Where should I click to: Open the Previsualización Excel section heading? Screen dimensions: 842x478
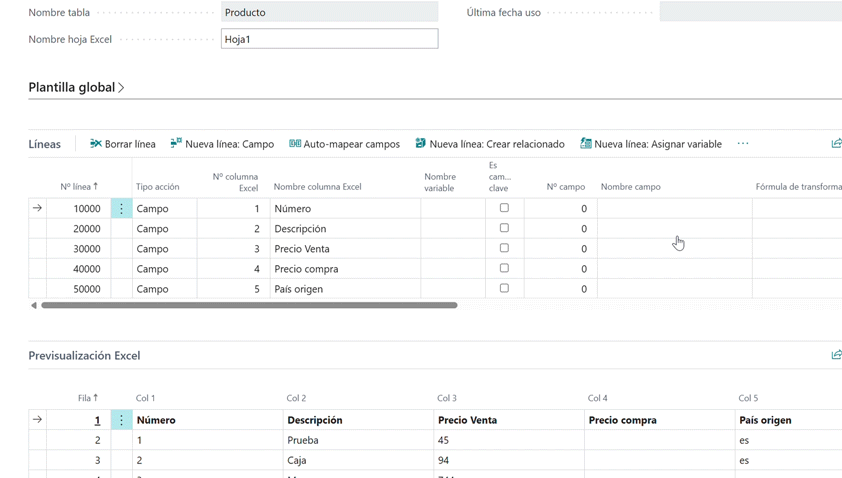point(84,355)
